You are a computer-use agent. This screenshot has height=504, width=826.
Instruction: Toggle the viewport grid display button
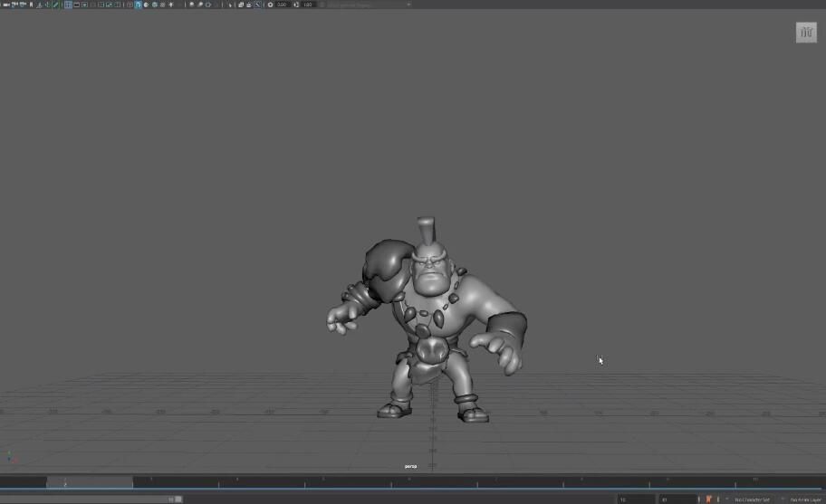point(68,5)
